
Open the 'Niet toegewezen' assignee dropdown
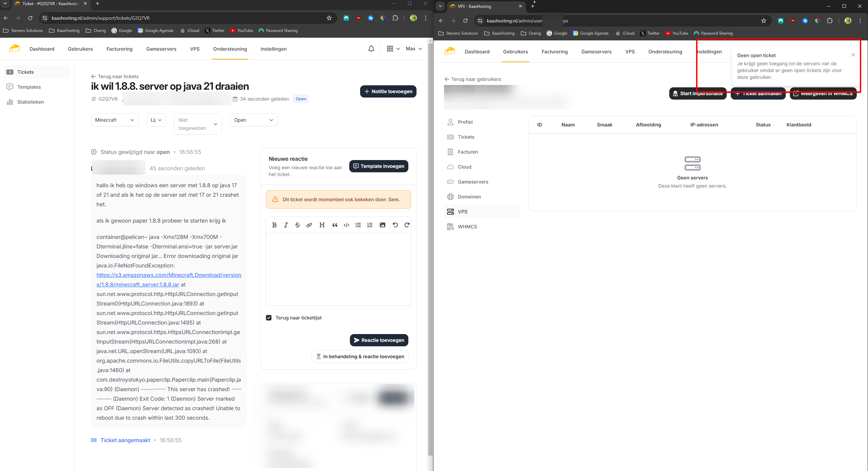(198, 124)
